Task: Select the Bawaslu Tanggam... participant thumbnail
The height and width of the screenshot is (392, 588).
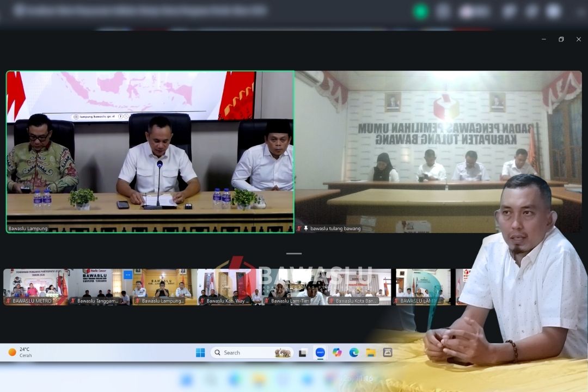Action: (100, 287)
